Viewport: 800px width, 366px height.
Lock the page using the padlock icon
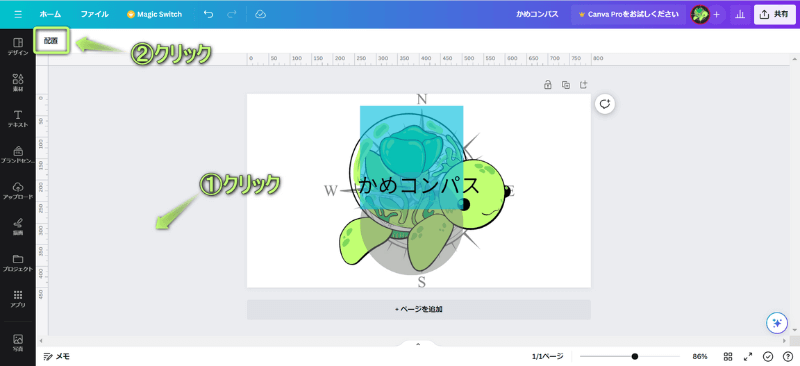(x=547, y=85)
